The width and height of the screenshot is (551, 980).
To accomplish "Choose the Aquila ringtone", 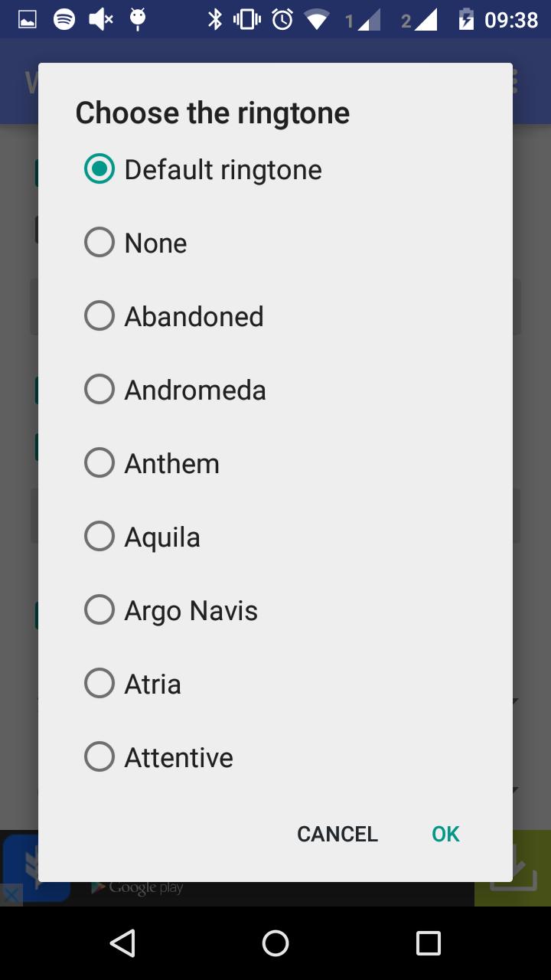I will (x=99, y=537).
